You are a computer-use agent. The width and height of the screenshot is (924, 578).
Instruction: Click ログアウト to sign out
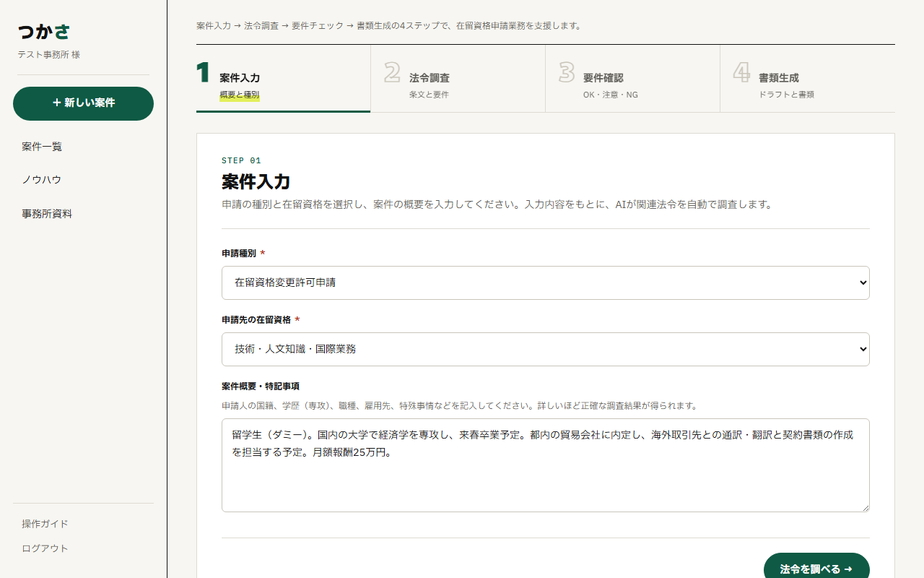(x=45, y=548)
